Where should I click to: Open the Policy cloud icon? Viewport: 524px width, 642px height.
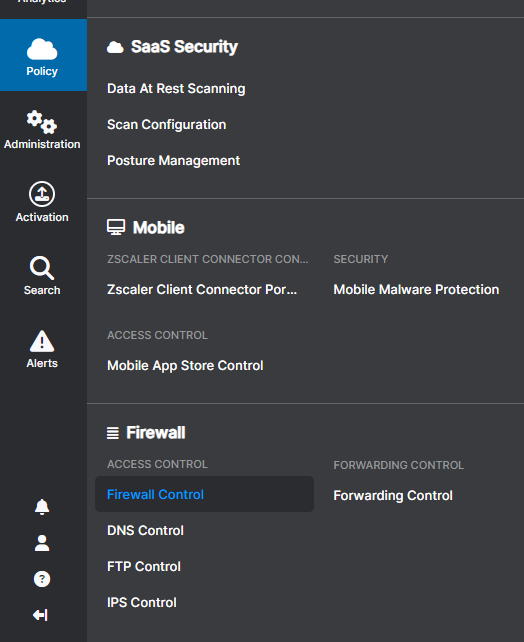coord(42,49)
